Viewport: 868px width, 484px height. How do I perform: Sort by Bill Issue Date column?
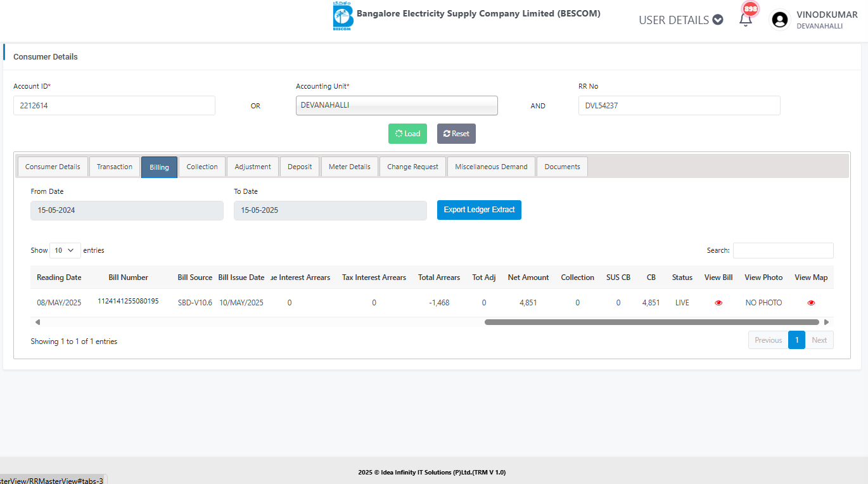pyautogui.click(x=241, y=277)
